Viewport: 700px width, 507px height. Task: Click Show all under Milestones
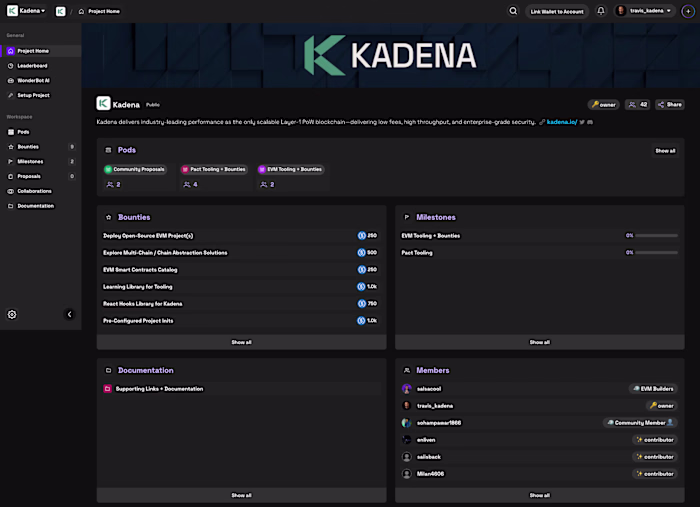pos(540,342)
